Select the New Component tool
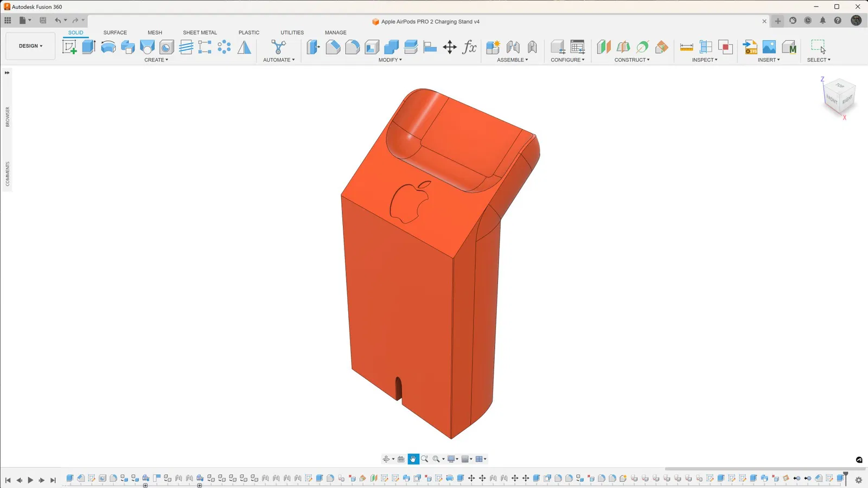The width and height of the screenshot is (868, 488). pos(493,47)
